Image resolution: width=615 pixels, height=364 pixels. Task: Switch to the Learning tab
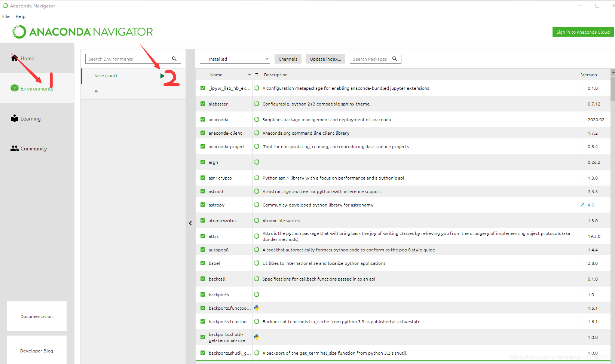pyautogui.click(x=37, y=118)
